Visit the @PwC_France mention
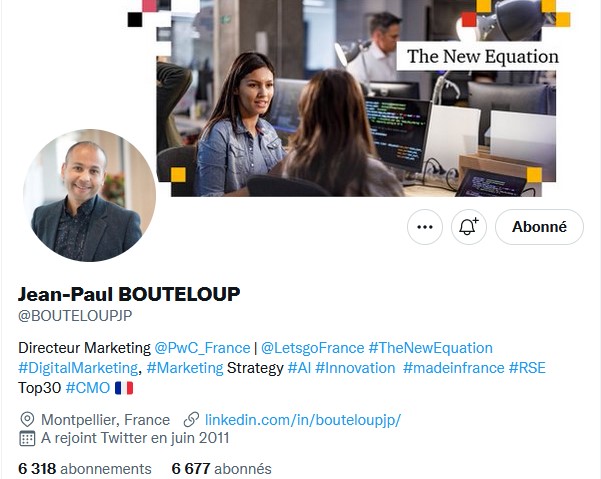The height and width of the screenshot is (479, 601). (202, 348)
